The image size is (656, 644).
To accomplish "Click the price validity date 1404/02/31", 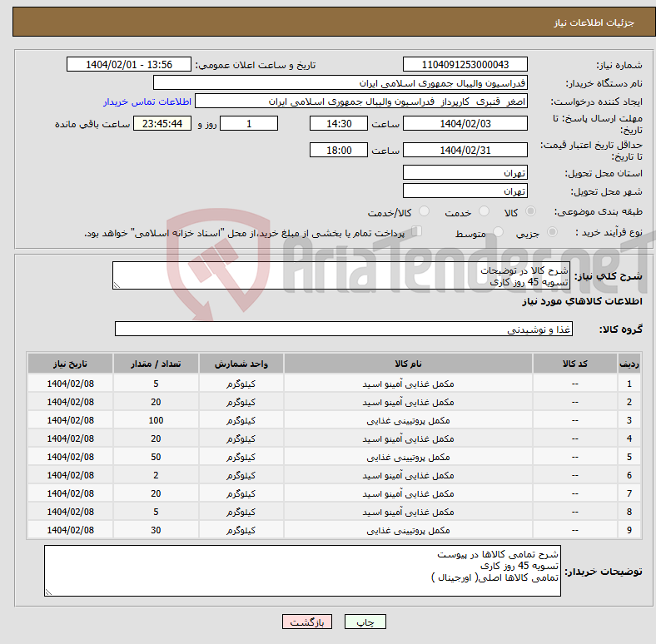I will point(465,150).
